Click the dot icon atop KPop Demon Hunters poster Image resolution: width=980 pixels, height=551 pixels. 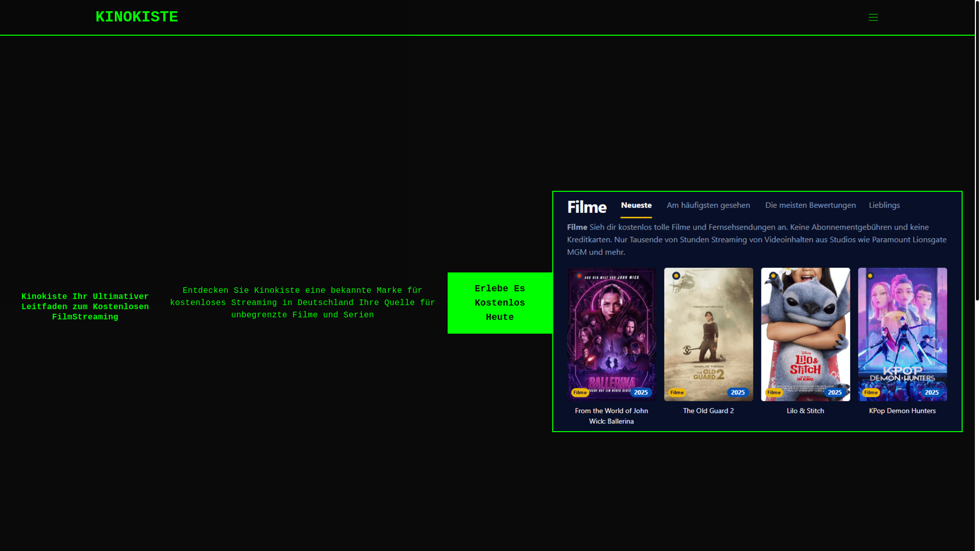870,276
